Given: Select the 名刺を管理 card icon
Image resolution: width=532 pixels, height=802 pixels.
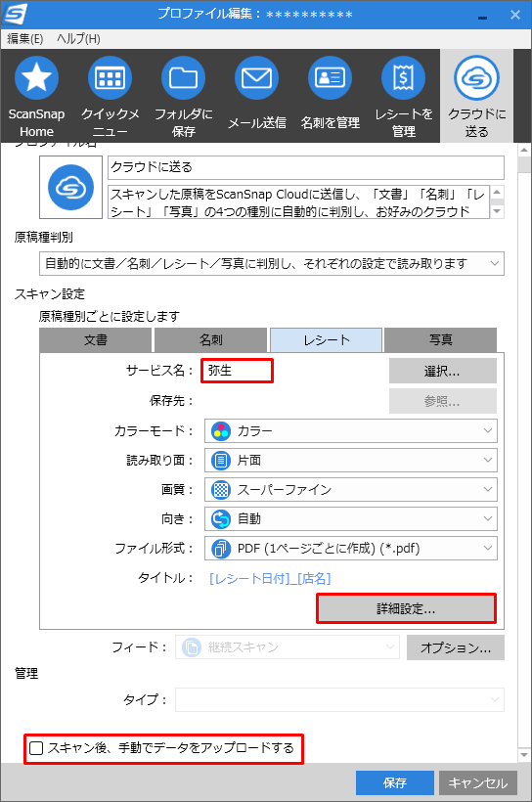Looking at the screenshot, I should click(330, 78).
